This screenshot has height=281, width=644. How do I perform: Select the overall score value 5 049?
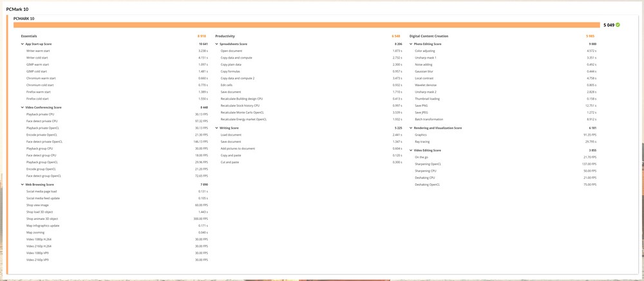tap(609, 25)
